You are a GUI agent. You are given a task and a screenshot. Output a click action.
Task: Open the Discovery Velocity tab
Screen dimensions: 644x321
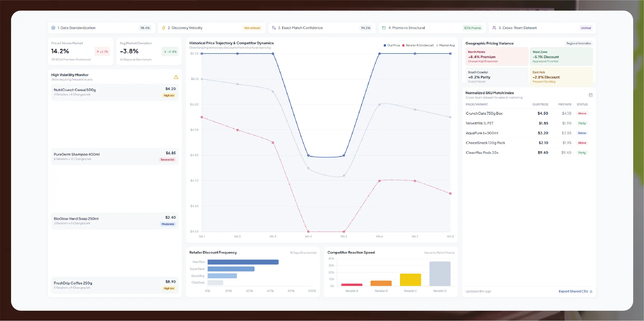(x=212, y=28)
